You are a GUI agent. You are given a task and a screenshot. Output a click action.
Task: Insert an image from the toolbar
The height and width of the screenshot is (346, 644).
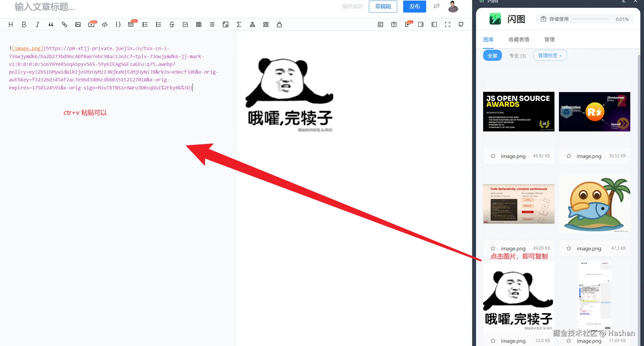pos(78,24)
